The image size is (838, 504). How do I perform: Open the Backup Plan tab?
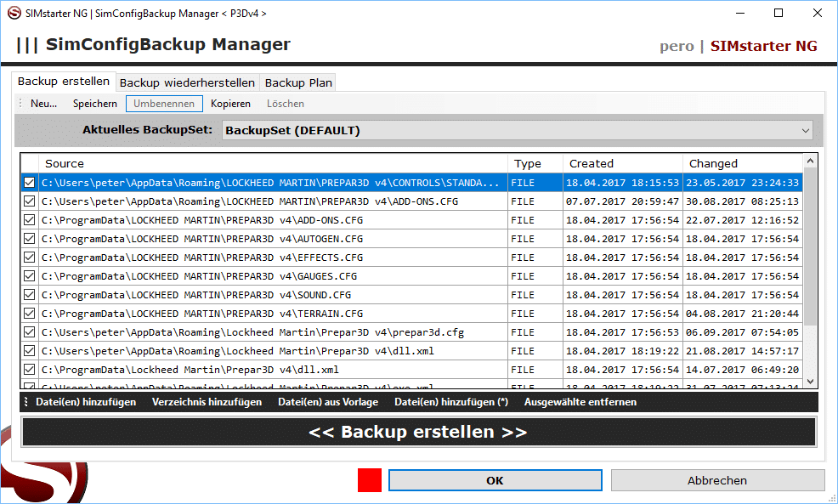click(x=298, y=82)
